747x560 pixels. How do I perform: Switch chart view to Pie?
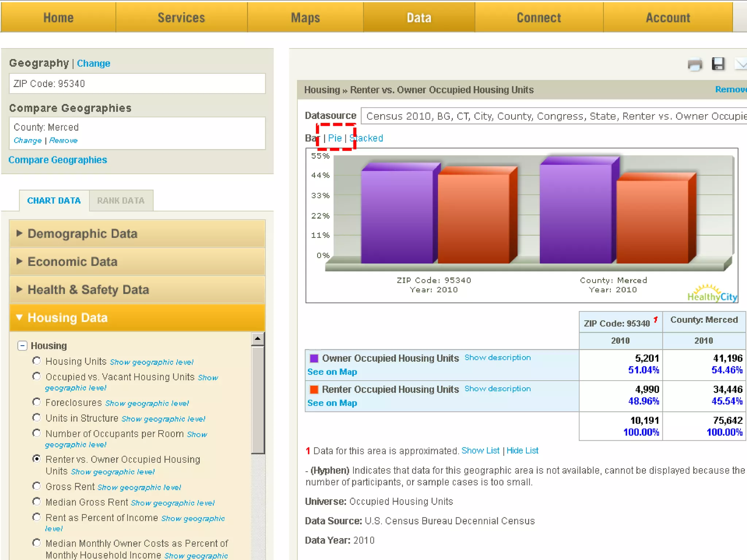[x=334, y=138]
